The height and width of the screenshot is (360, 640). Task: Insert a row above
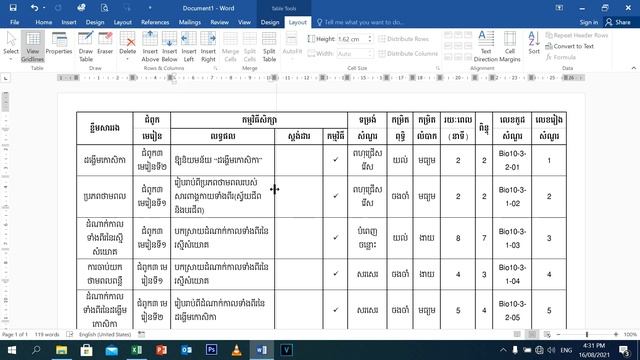click(150, 47)
